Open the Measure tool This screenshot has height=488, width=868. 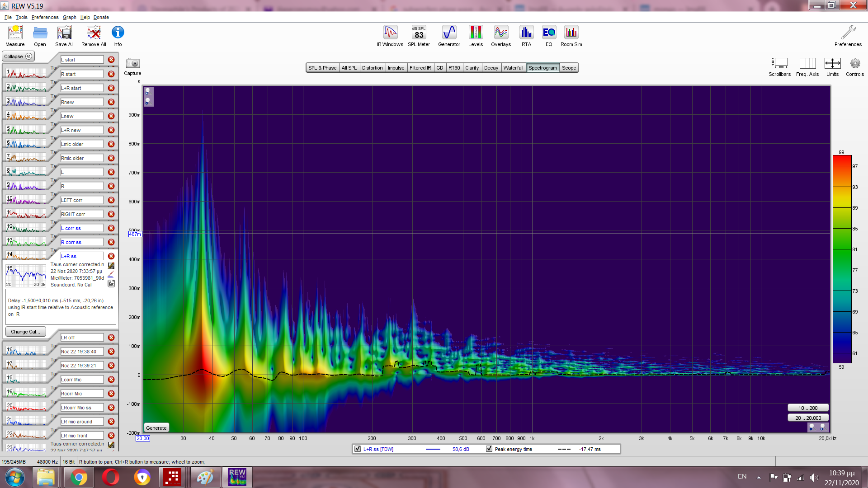(15, 36)
